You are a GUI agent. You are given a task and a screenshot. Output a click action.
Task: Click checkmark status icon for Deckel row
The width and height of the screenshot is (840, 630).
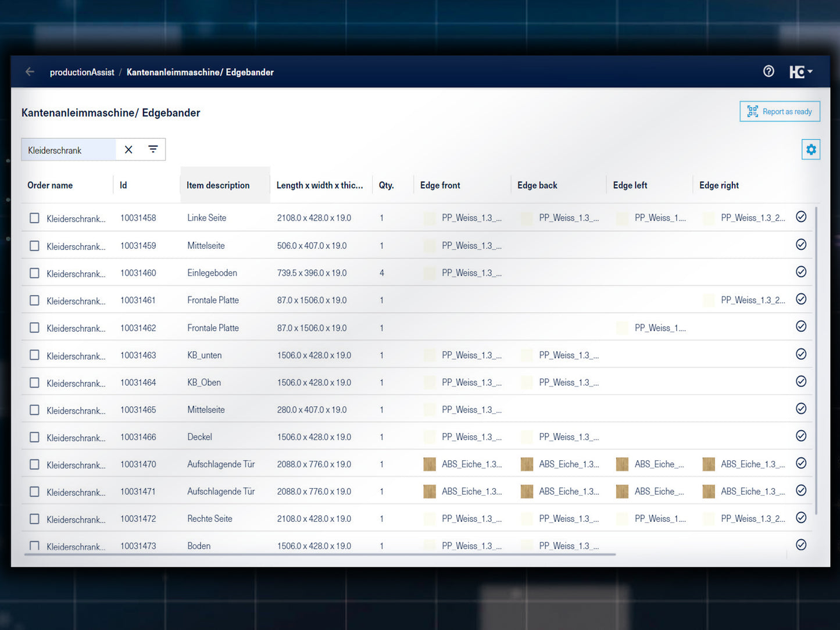click(800, 436)
